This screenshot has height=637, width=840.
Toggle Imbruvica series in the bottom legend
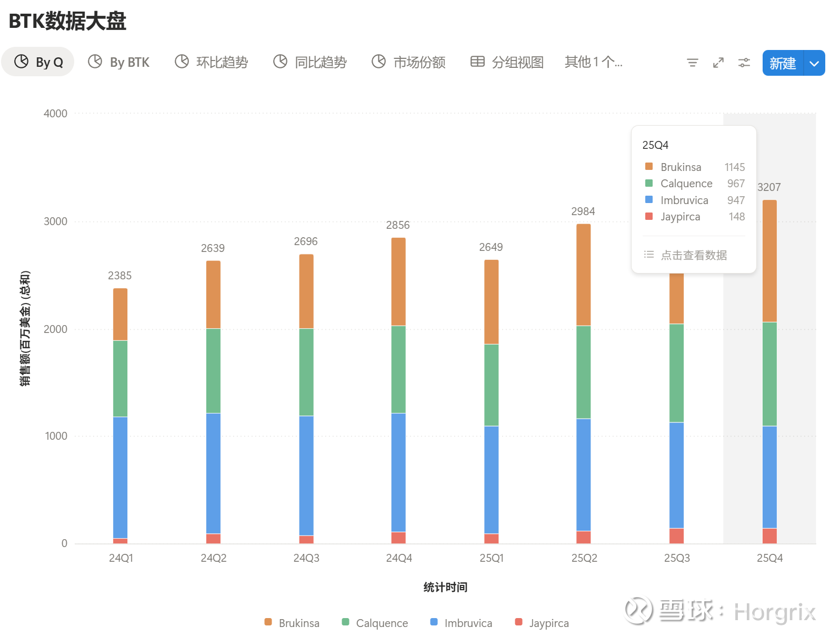(461, 623)
